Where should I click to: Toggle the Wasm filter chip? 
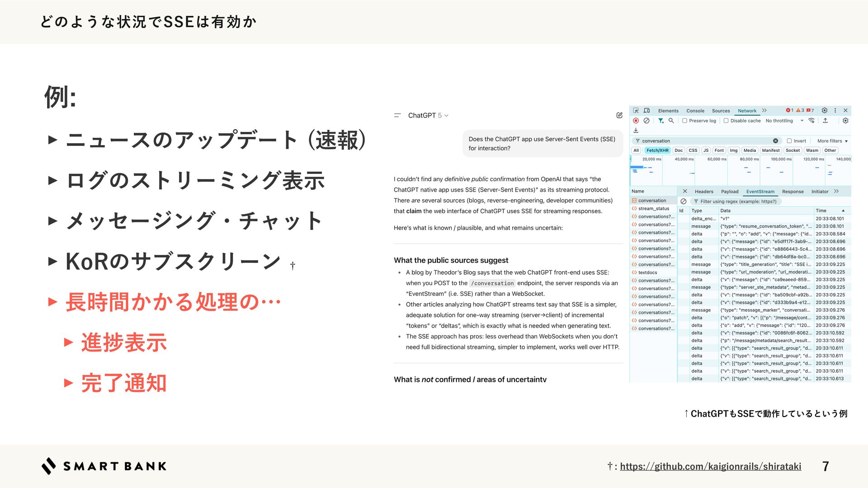tap(812, 150)
